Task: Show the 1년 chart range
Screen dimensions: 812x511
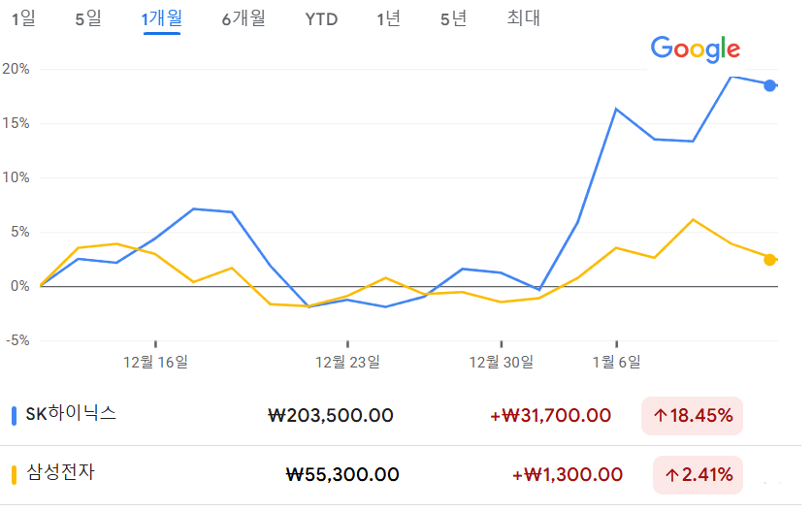Action: pos(388,18)
